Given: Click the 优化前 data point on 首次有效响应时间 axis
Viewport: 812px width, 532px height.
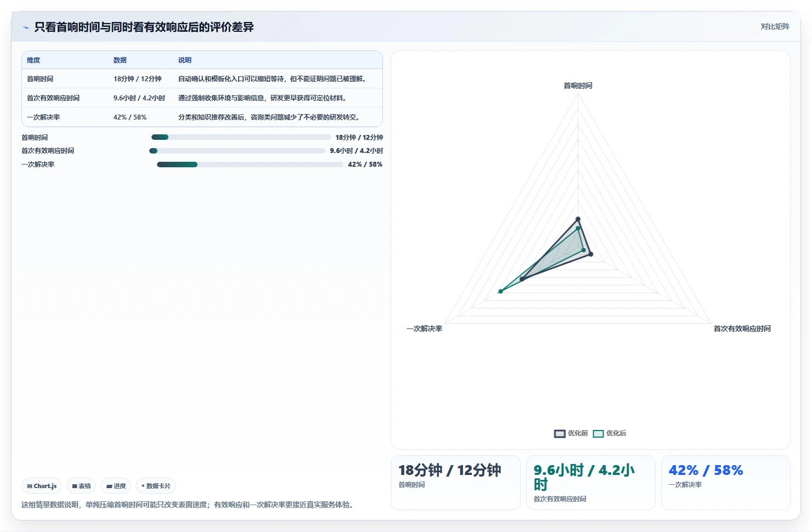Looking at the screenshot, I should (590, 254).
